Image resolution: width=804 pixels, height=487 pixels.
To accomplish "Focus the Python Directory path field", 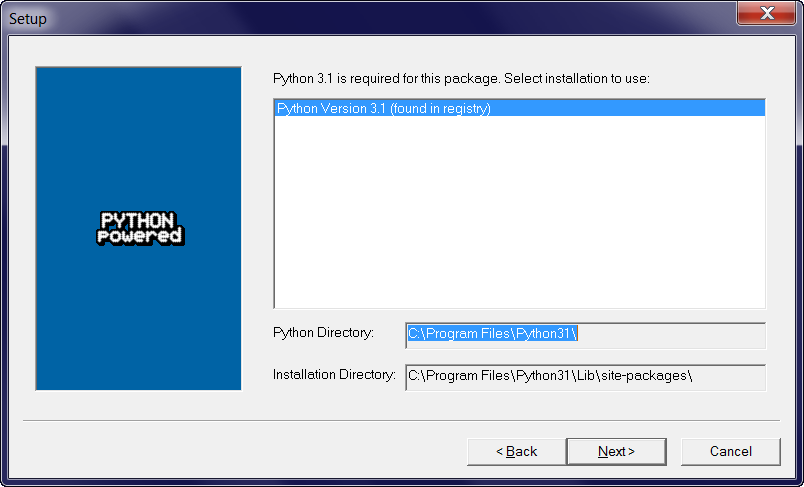I will [670, 334].
